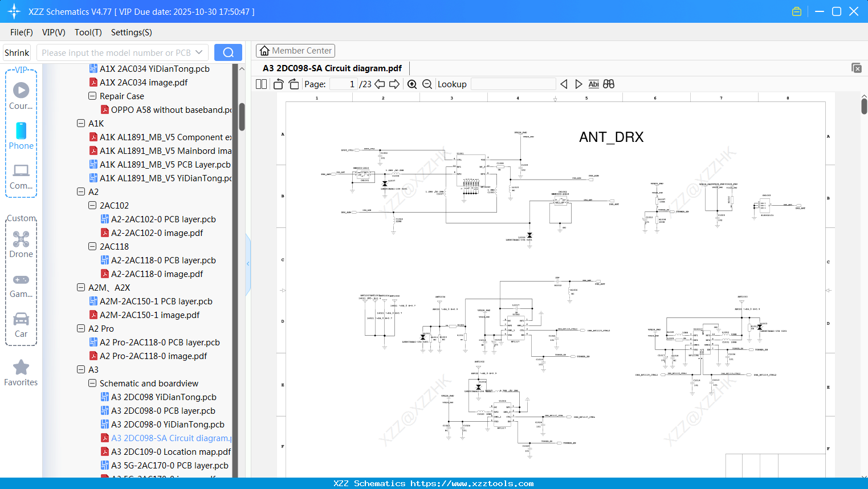
Task: Collapse the A2 Pro folder node
Action: (81, 328)
